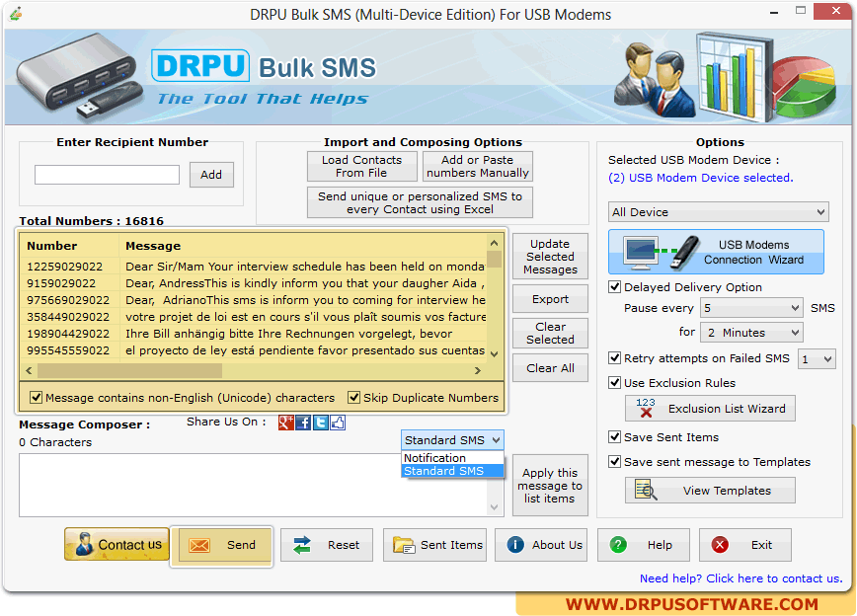Click the View Templates magnifier icon
This screenshot has width=857, height=616.
[x=646, y=491]
